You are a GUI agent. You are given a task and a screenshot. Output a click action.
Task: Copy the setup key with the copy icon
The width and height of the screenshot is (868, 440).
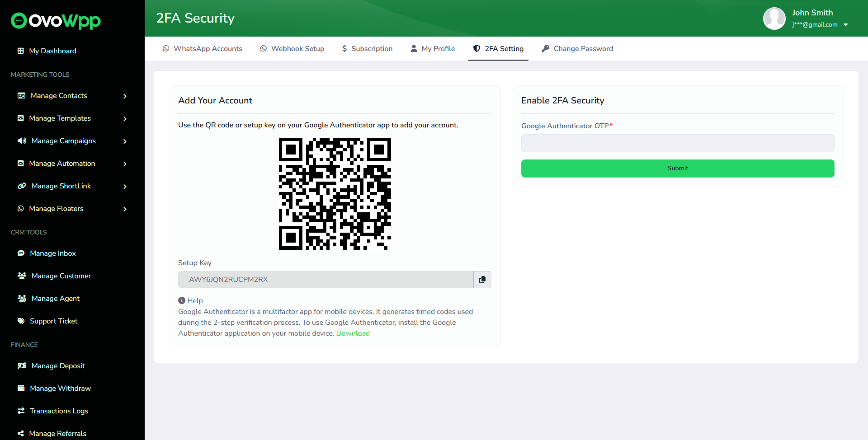pos(482,280)
